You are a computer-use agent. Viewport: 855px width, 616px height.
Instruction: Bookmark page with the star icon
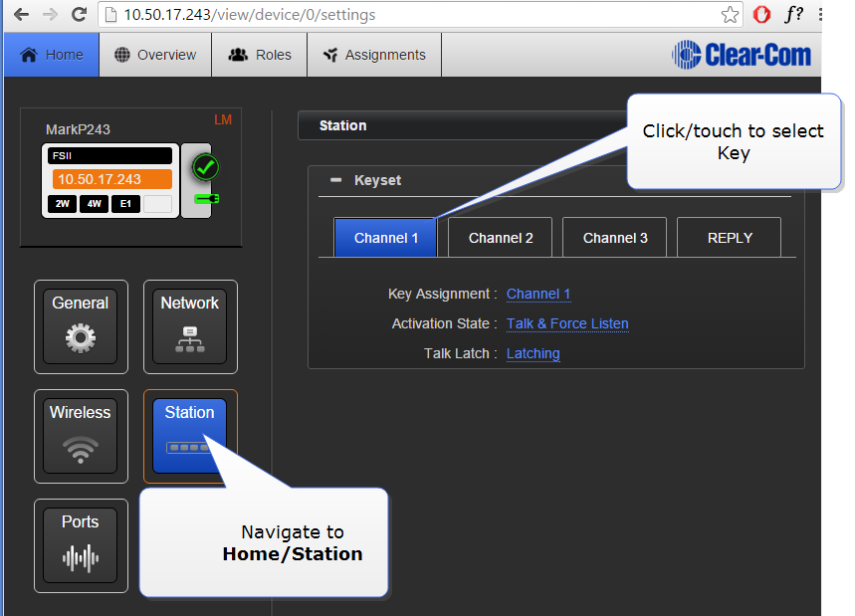click(730, 15)
